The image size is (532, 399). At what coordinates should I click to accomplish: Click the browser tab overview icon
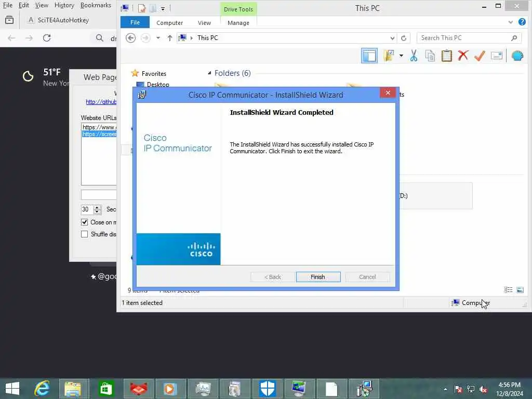9,20
